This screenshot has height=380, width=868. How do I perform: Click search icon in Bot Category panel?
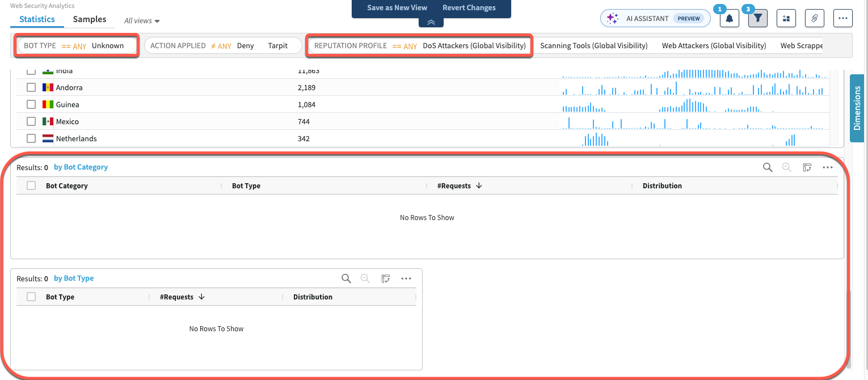coord(768,167)
